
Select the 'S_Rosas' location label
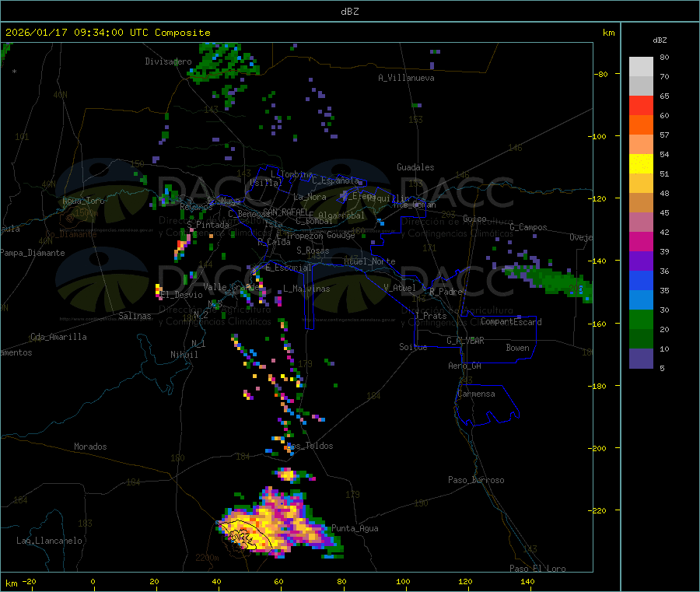(313, 251)
